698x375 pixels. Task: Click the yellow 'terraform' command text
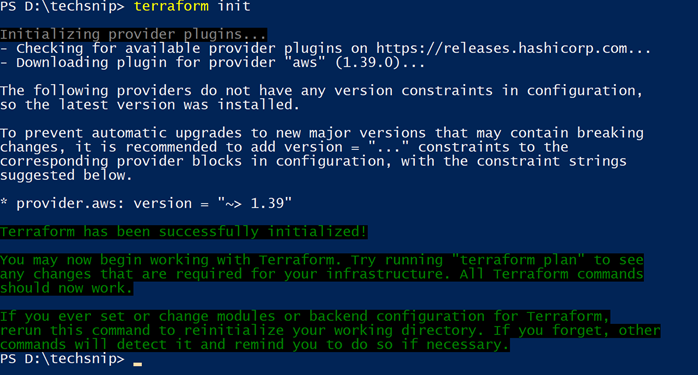tap(171, 6)
